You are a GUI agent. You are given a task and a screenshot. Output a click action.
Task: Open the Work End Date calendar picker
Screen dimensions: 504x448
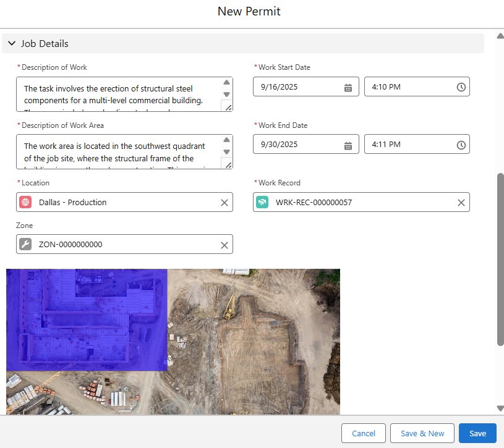coord(348,145)
